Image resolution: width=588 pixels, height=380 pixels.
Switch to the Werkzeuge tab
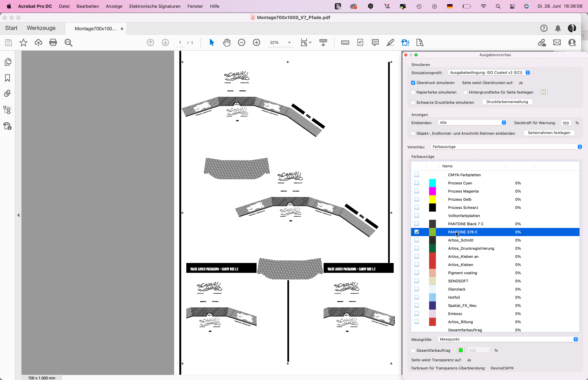coord(41,28)
